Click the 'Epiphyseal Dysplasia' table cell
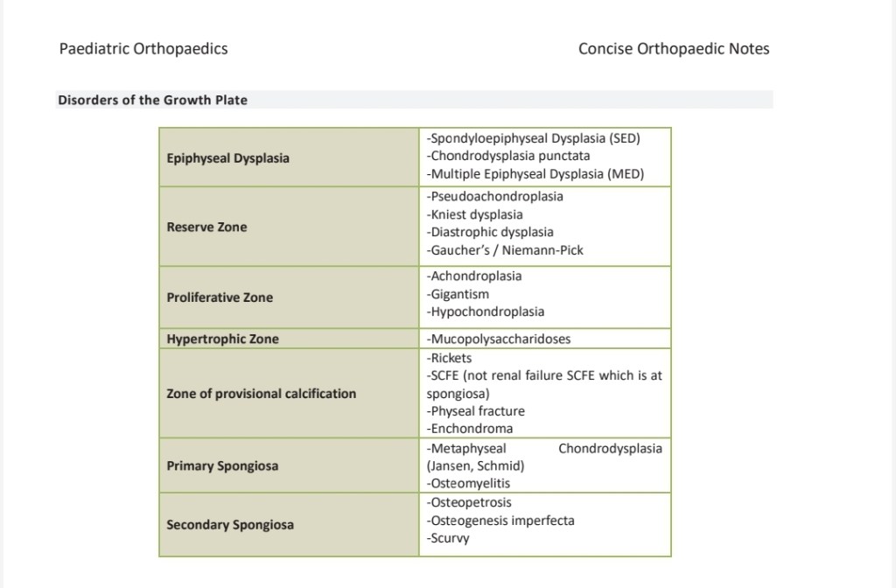Image resolution: width=896 pixels, height=588 pixels. pos(227,158)
